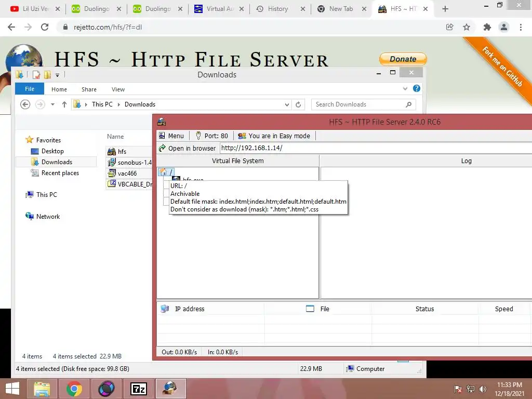Select Downloads in the navigation pane

pos(56,162)
